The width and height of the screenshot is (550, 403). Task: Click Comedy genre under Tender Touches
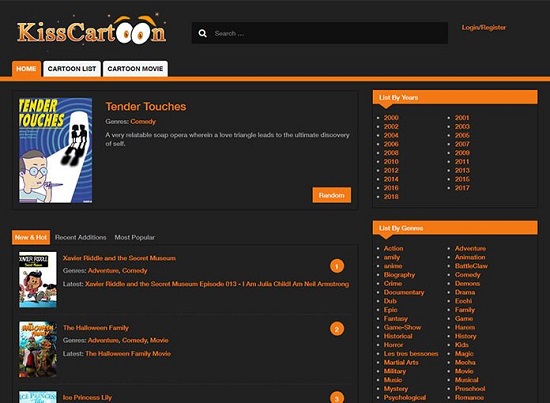click(143, 122)
